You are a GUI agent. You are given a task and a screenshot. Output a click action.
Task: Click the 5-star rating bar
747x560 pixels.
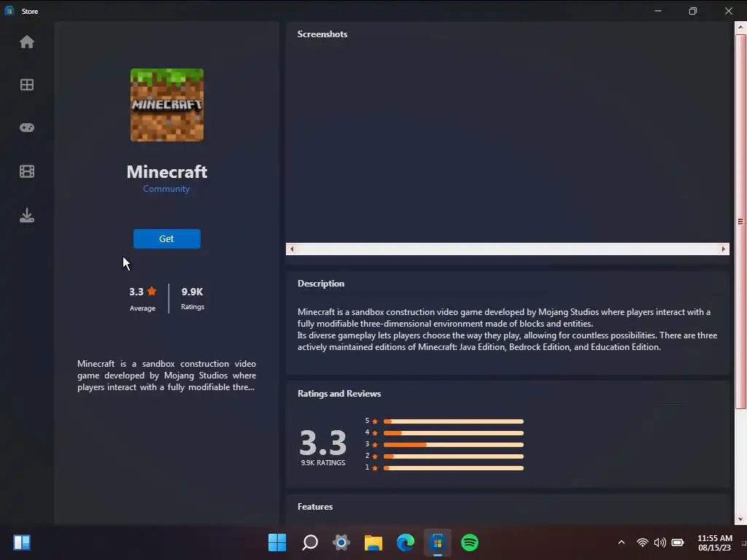pos(454,421)
